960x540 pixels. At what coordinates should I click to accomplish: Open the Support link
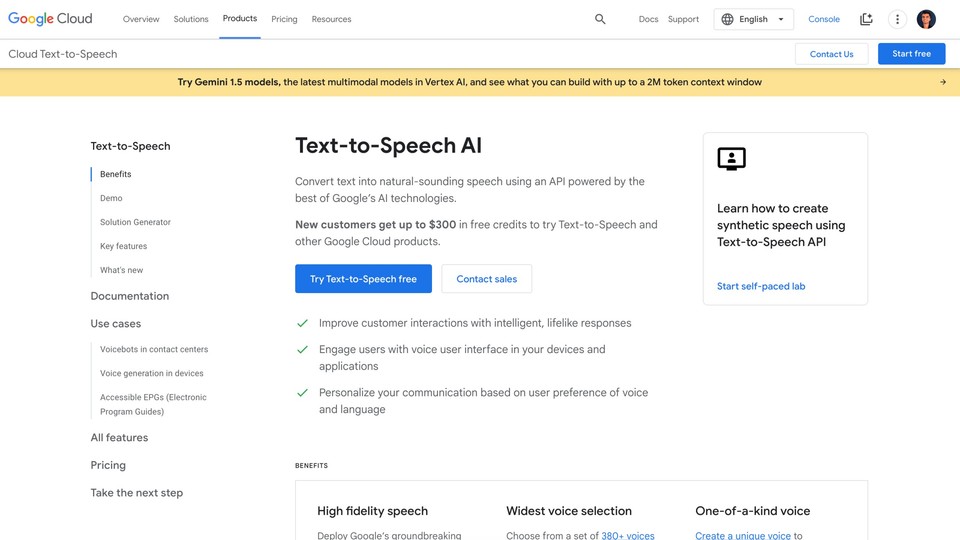pyautogui.click(x=683, y=19)
